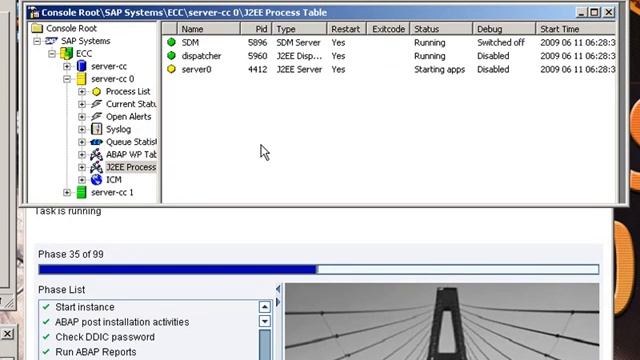Expand the Syslog node

click(x=82, y=129)
